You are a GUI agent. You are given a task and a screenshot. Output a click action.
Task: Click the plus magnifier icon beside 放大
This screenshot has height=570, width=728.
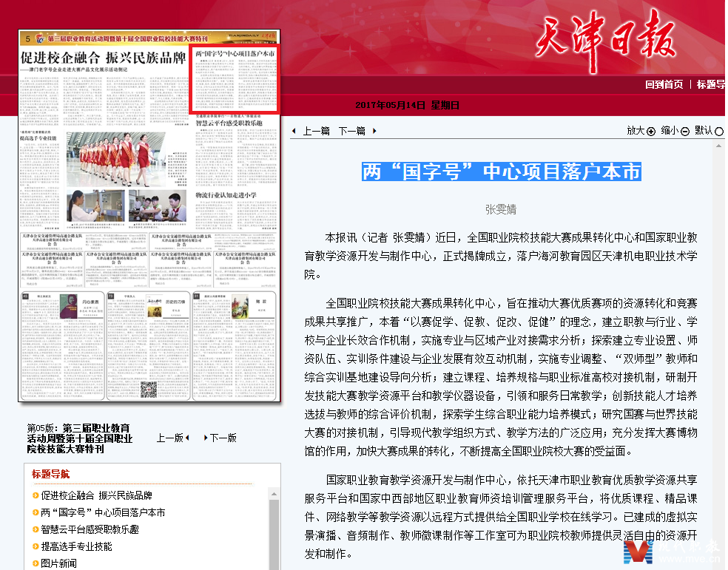click(651, 132)
